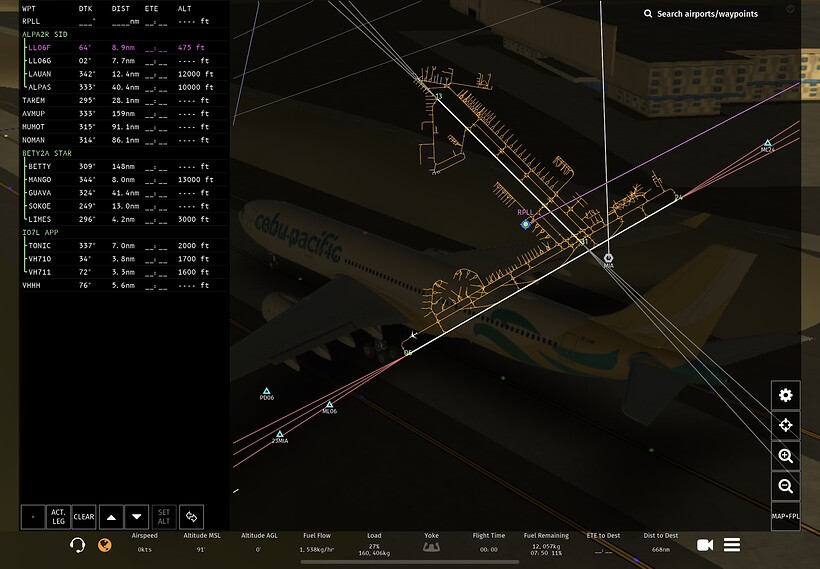Tap the Fuel Remaining status readout
820x569 pixels.
pos(546,544)
